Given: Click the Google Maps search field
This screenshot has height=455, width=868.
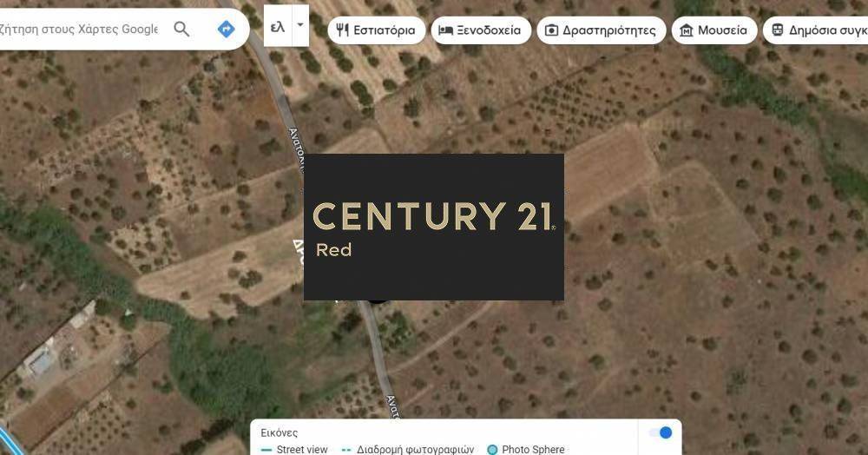Looking at the screenshot, I should tap(79, 29).
